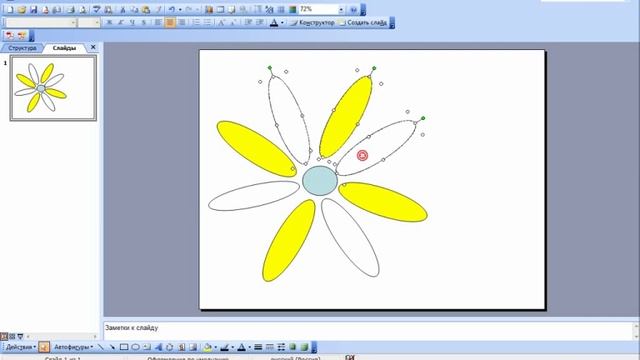This screenshot has width=640, height=360.
Task: Click Создать слайд to add a slide
Action: click(362, 23)
